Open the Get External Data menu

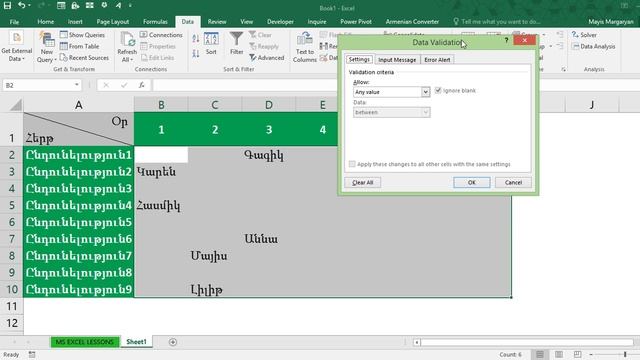[16, 47]
